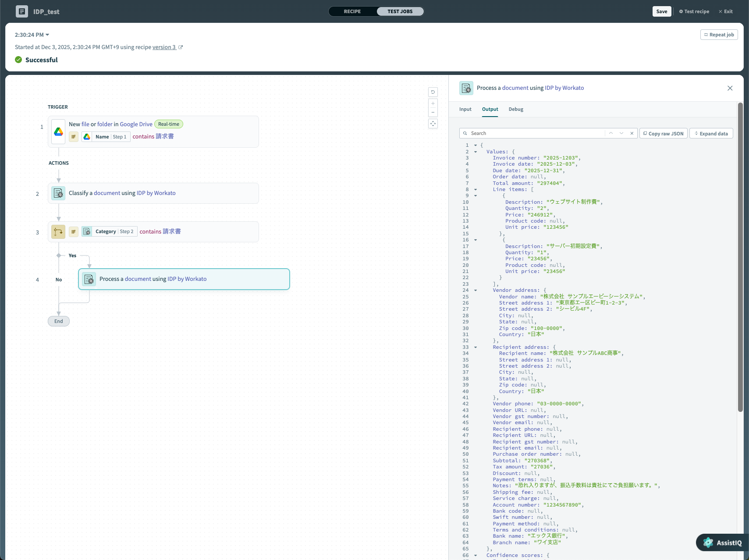749x560 pixels.
Task: Open the Output tab
Action: pos(490,109)
